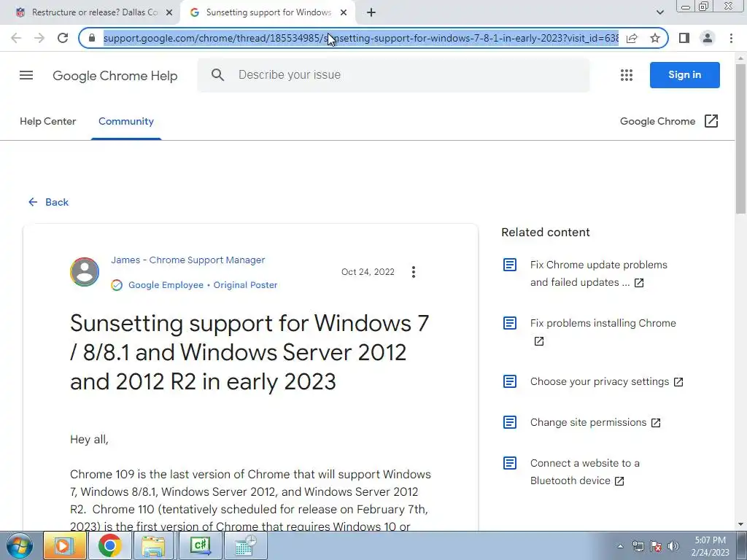Go back with the browser back arrow
747x560 pixels.
(x=16, y=38)
